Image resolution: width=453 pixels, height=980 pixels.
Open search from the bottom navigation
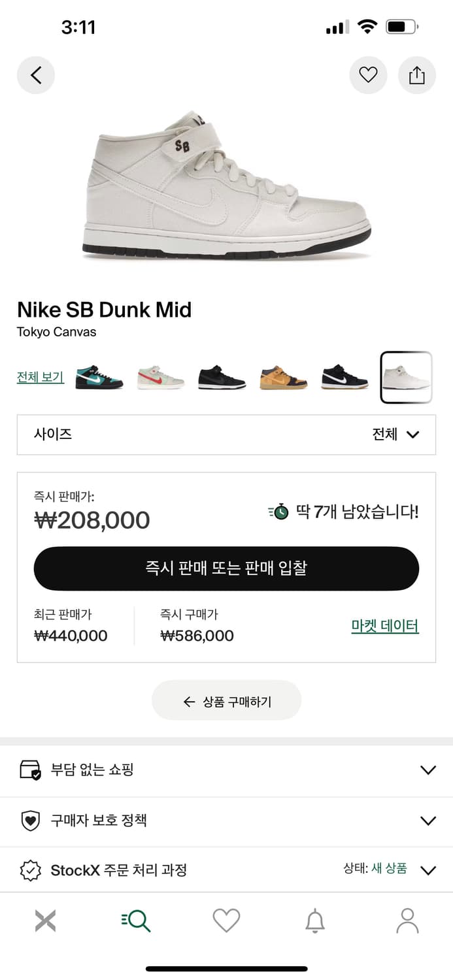135,919
